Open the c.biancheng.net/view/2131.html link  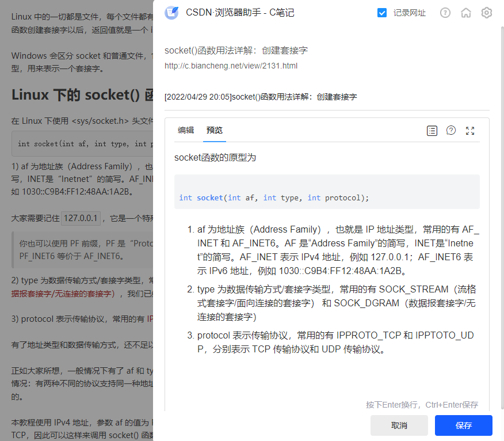point(231,66)
